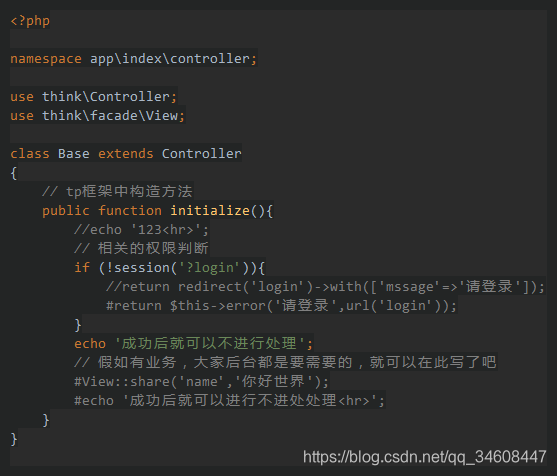This screenshot has height=476, width=557.
Task: Click the commented echo '123<hr>' line
Action: pos(141,230)
